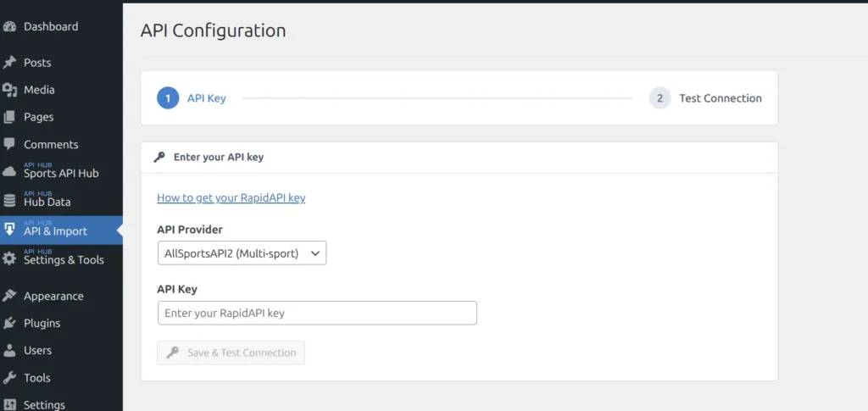Click the API Key step label
Image resolution: width=868 pixels, height=411 pixels.
pos(207,98)
